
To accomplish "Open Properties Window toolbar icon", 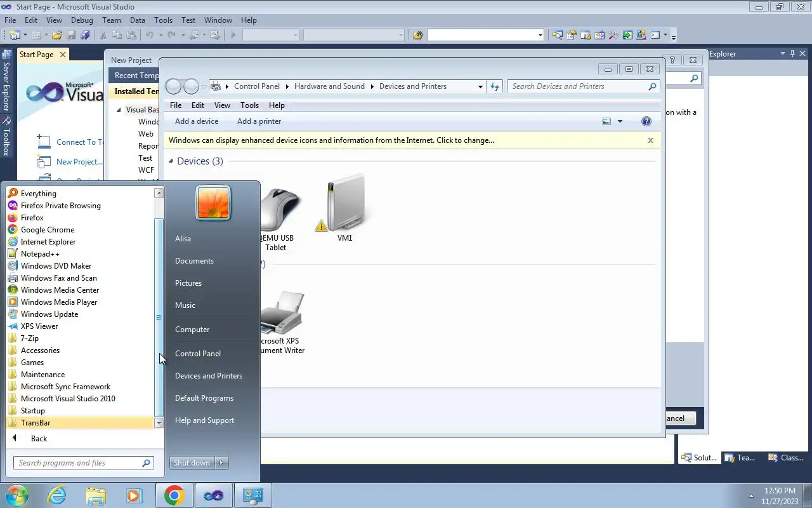I will click(x=571, y=35).
